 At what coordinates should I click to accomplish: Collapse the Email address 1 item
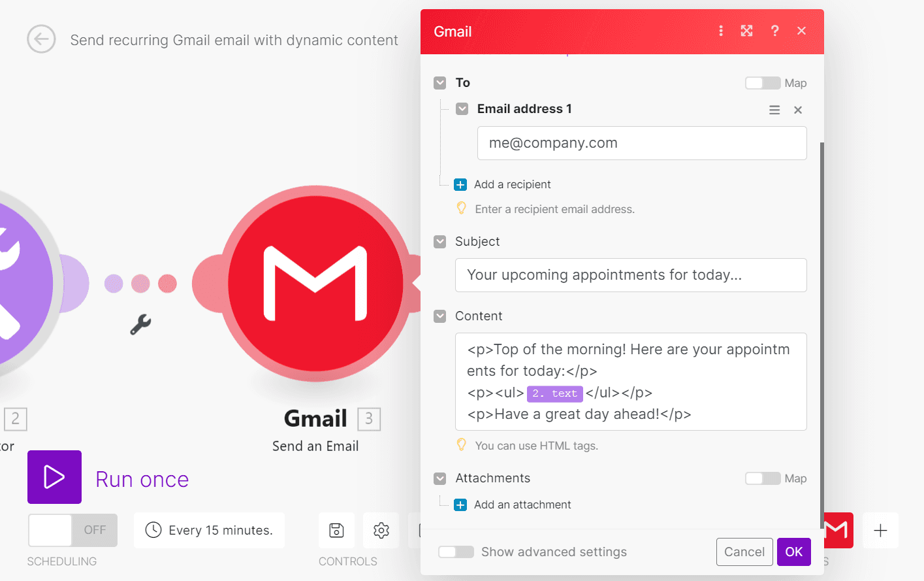(462, 108)
